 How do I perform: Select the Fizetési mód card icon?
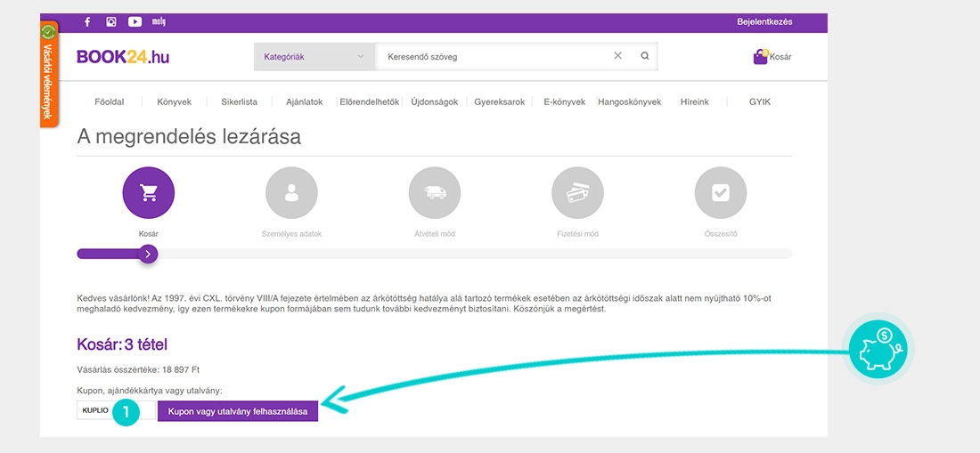coord(577,193)
